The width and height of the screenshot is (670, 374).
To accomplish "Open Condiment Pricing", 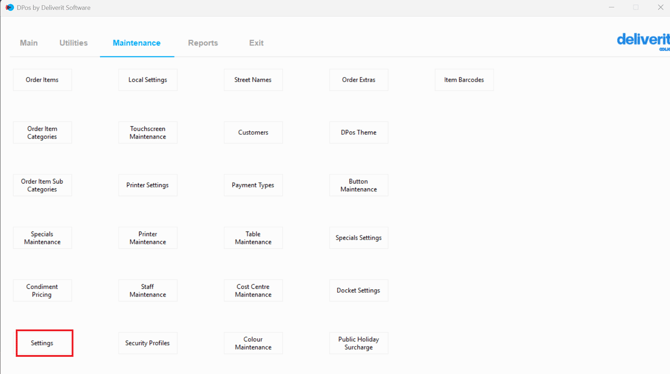I will coord(42,291).
